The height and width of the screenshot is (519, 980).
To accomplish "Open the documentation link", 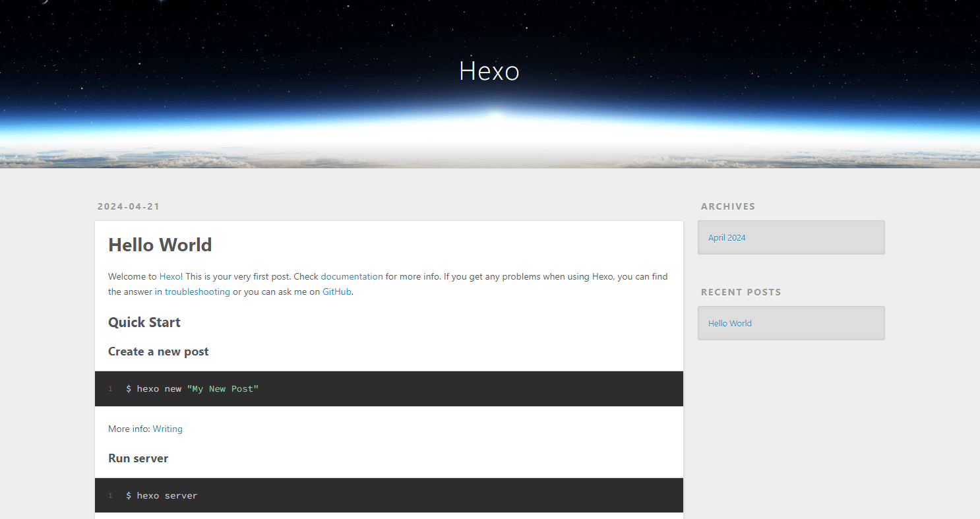I will (x=352, y=276).
